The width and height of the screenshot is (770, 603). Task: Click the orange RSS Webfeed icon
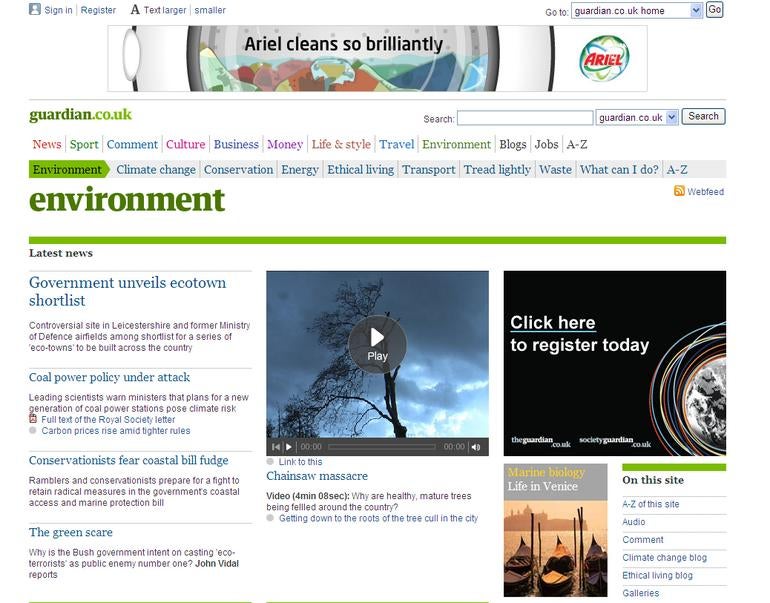point(679,191)
